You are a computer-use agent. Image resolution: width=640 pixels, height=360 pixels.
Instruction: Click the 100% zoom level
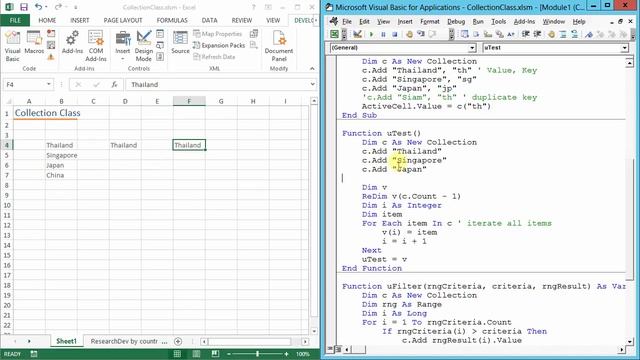[303, 354]
